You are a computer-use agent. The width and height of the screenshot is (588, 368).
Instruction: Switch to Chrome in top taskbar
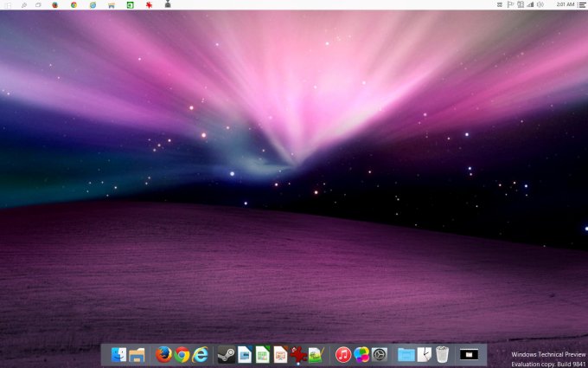73,4
